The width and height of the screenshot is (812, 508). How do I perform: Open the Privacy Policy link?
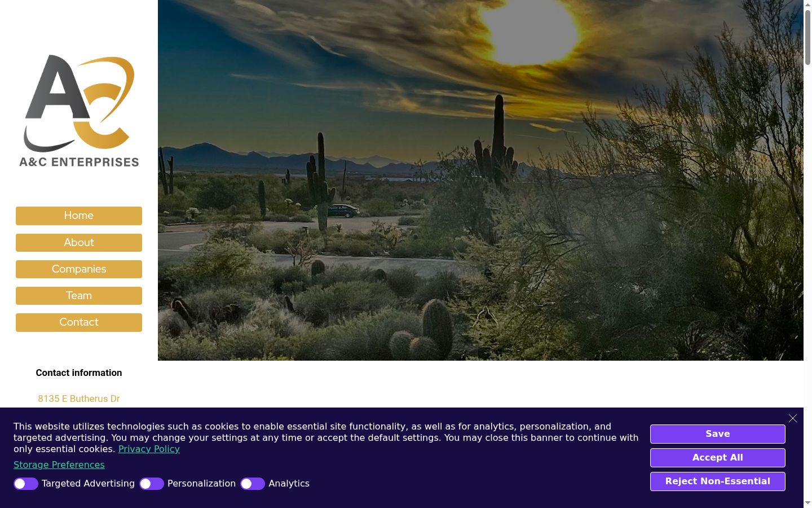point(149,449)
